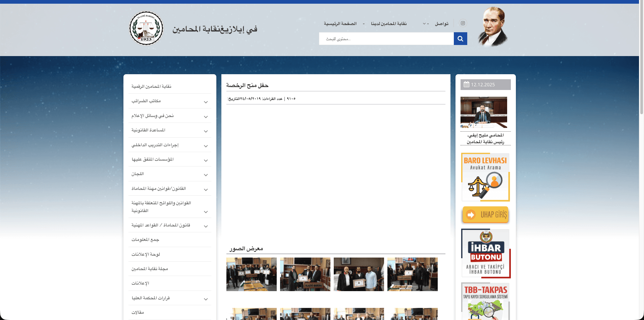The width and height of the screenshot is (644, 320).
Task: Open نقابة المحامين لدينا menu item
Action: (389, 24)
